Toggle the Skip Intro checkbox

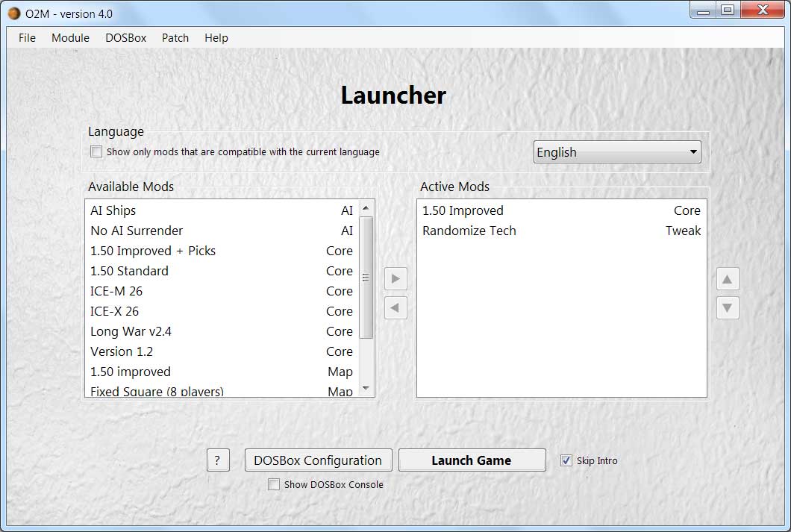pyautogui.click(x=566, y=460)
